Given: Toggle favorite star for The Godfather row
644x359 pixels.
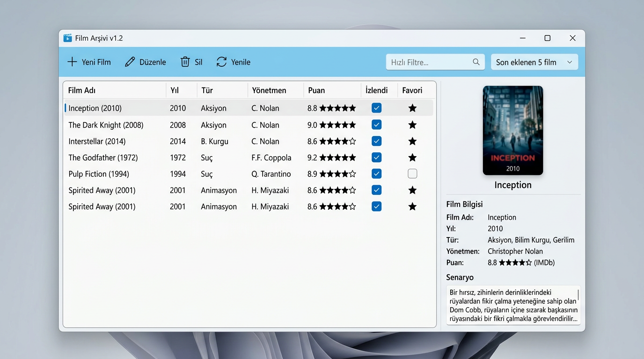Looking at the screenshot, I should 412,158.
